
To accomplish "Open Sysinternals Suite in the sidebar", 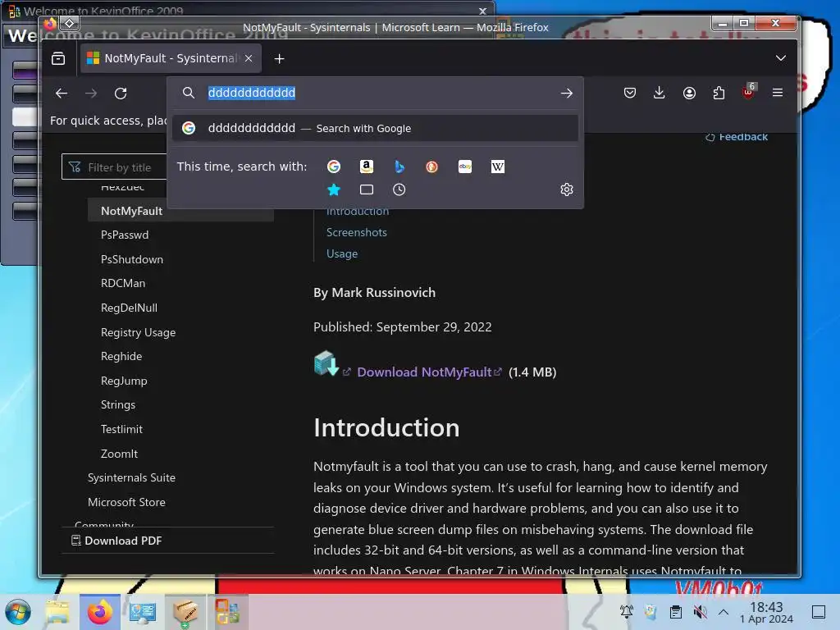I will point(131,477).
